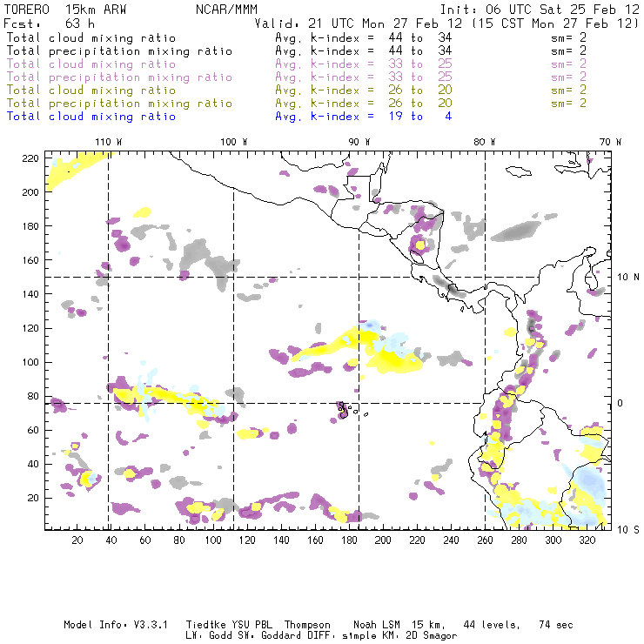Select 'sm= 2' in the first black row

pyautogui.click(x=569, y=37)
